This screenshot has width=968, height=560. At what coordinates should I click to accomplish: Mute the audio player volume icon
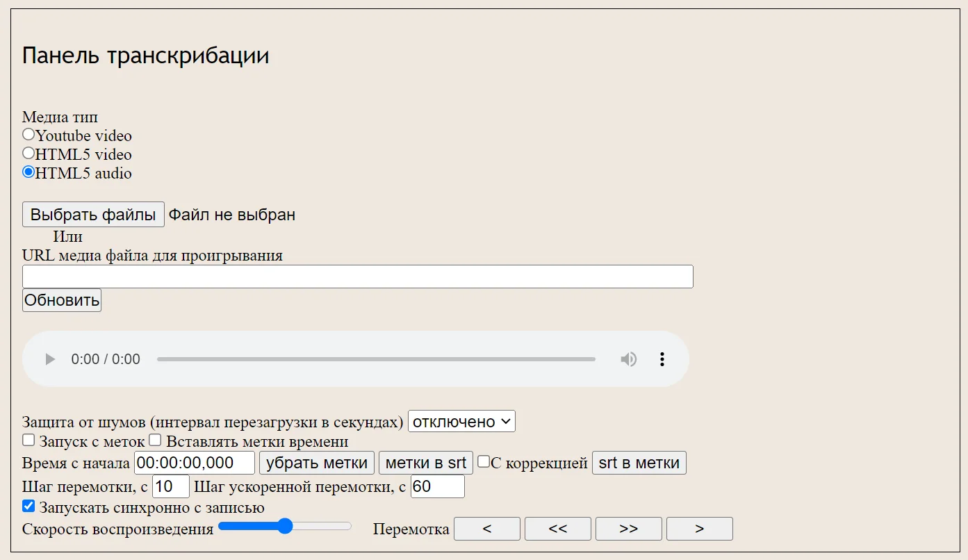[x=628, y=359]
